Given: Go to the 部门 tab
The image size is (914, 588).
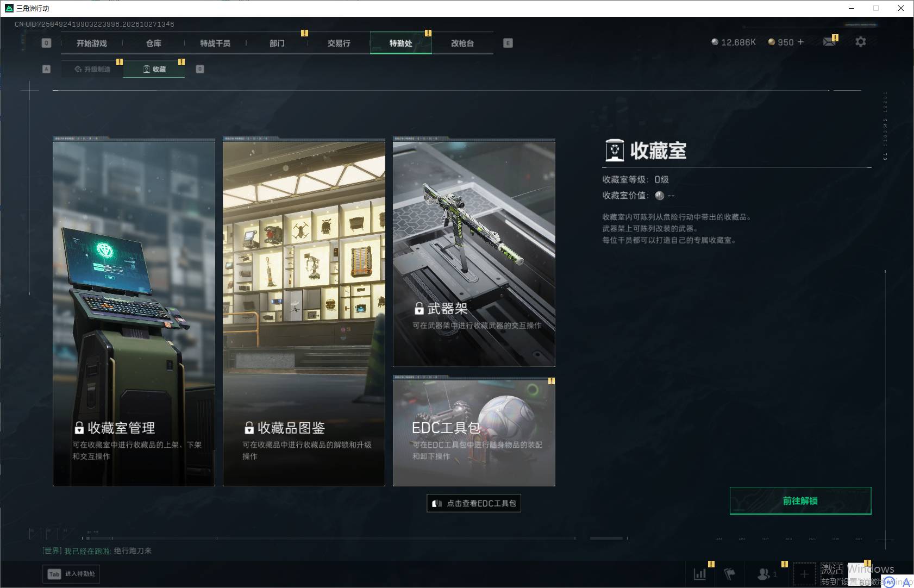Looking at the screenshot, I should pyautogui.click(x=277, y=43).
